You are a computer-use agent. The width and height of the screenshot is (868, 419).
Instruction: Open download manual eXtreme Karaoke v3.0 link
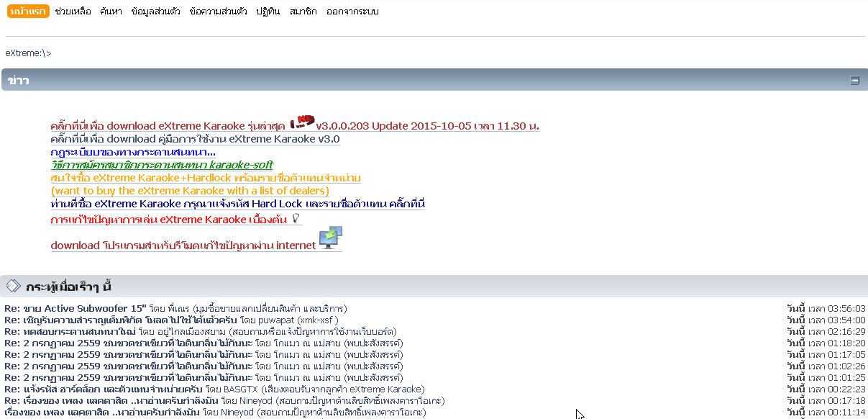point(195,139)
